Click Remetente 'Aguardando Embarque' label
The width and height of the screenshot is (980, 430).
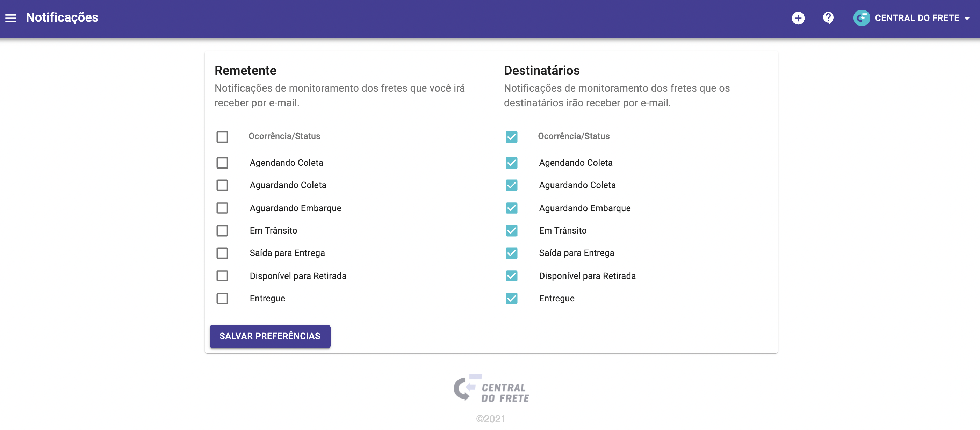coord(295,208)
